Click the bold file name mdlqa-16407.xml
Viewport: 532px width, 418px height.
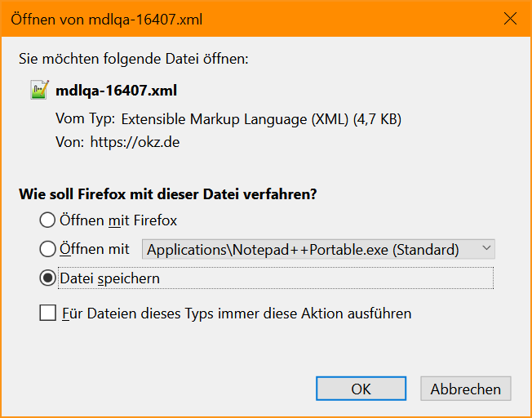[x=117, y=91]
